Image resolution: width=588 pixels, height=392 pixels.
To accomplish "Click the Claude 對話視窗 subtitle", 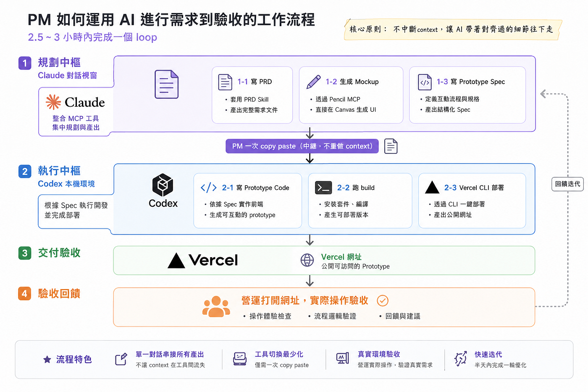I will click(68, 76).
